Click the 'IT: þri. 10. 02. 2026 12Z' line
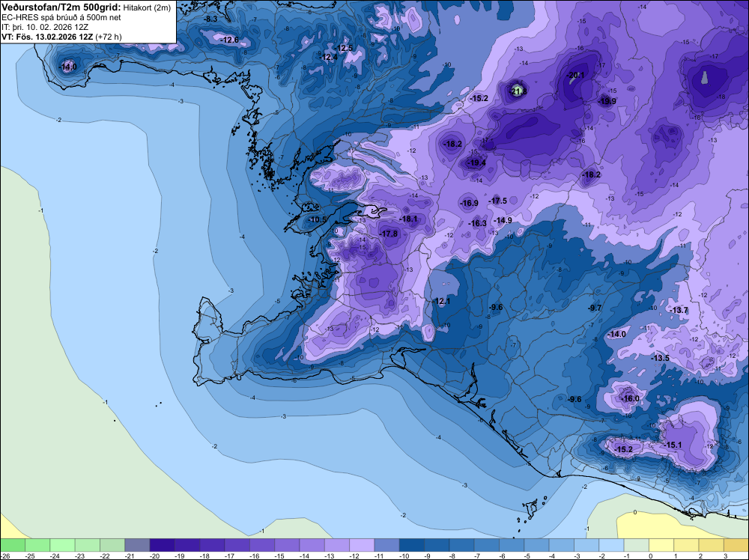 tap(45, 27)
